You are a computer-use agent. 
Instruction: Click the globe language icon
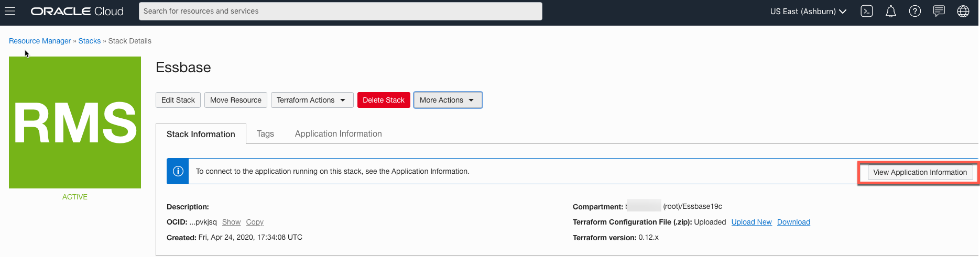963,11
